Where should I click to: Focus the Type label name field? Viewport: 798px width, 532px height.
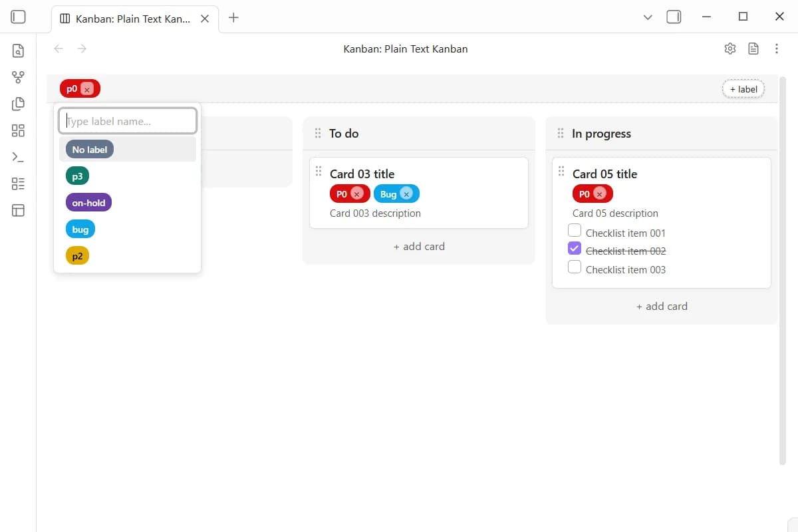tap(128, 121)
